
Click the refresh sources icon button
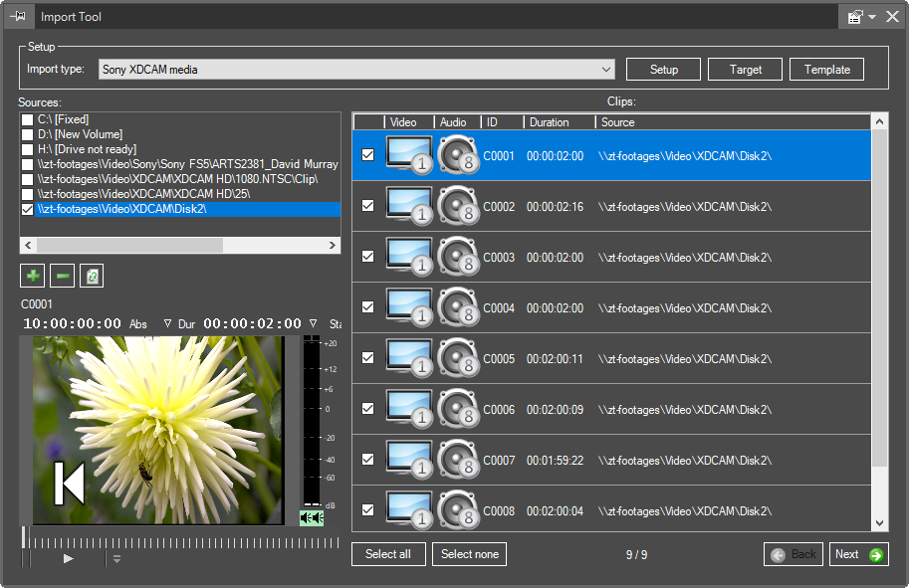[91, 276]
